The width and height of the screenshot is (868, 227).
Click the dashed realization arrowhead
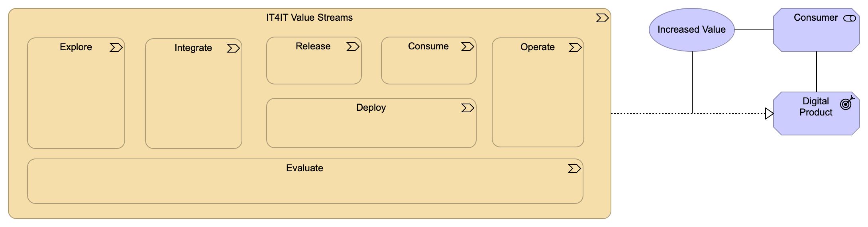tap(769, 114)
